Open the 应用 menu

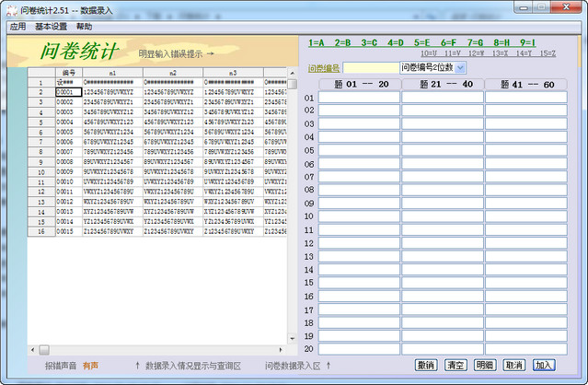pyautogui.click(x=17, y=27)
